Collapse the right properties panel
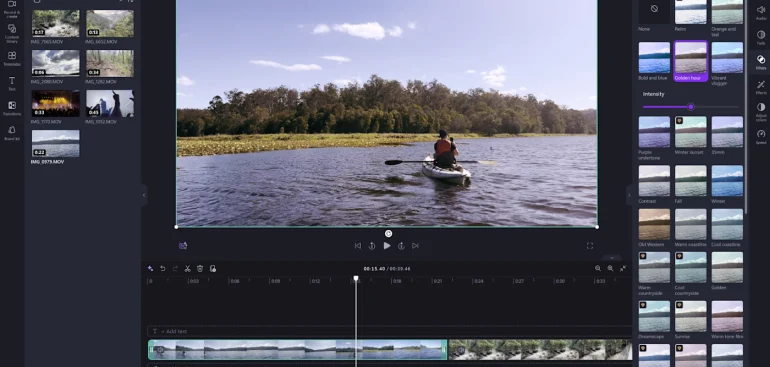The width and height of the screenshot is (770, 367). [x=629, y=195]
